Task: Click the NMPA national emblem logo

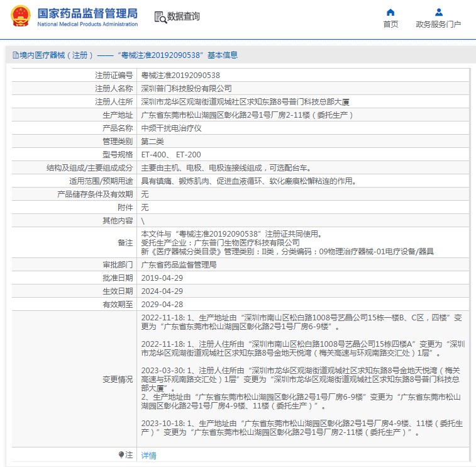Action: [20, 16]
